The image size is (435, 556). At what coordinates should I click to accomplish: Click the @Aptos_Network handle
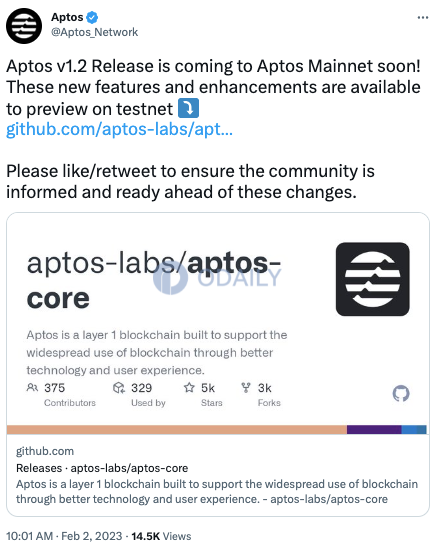(x=94, y=32)
